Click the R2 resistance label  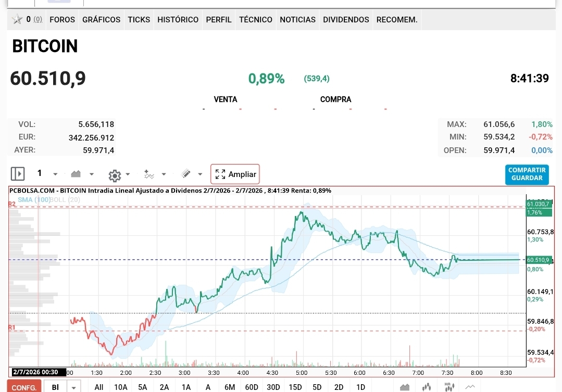[12, 204]
